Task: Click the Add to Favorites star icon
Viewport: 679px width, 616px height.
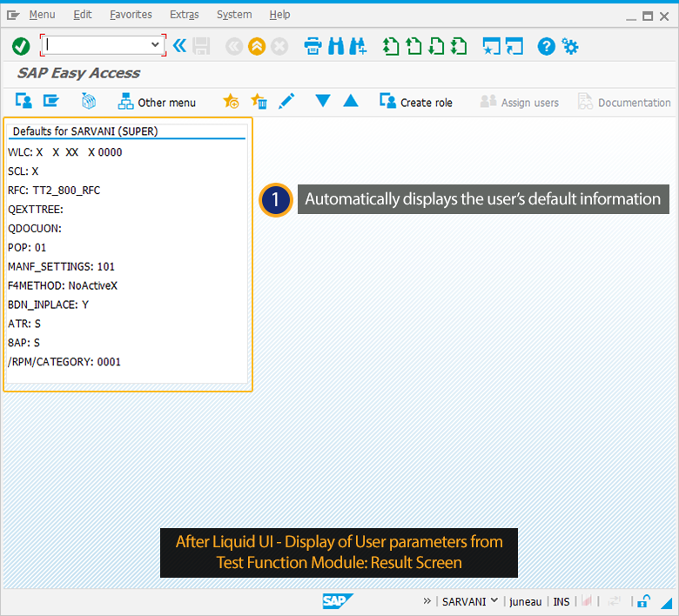Action: pyautogui.click(x=232, y=102)
